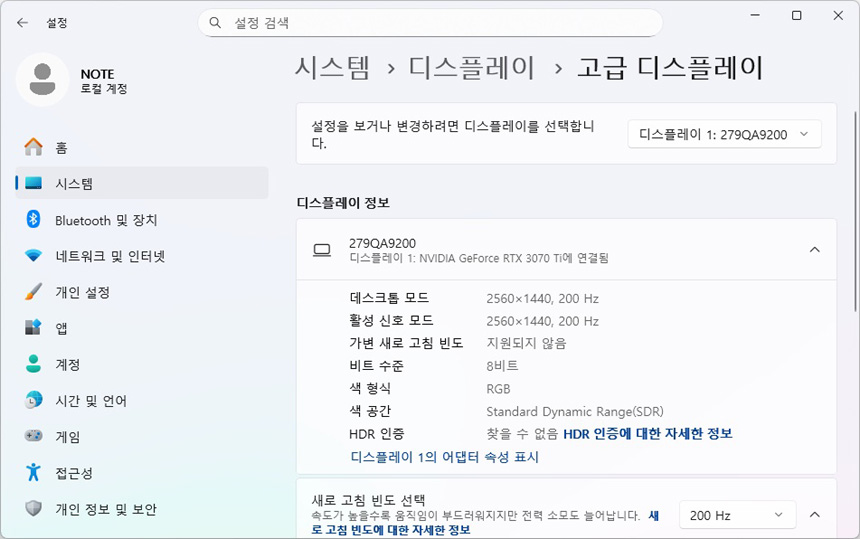Open the 200 Hz refresh rate dropdown
This screenshot has width=860, height=539.
pos(737,515)
